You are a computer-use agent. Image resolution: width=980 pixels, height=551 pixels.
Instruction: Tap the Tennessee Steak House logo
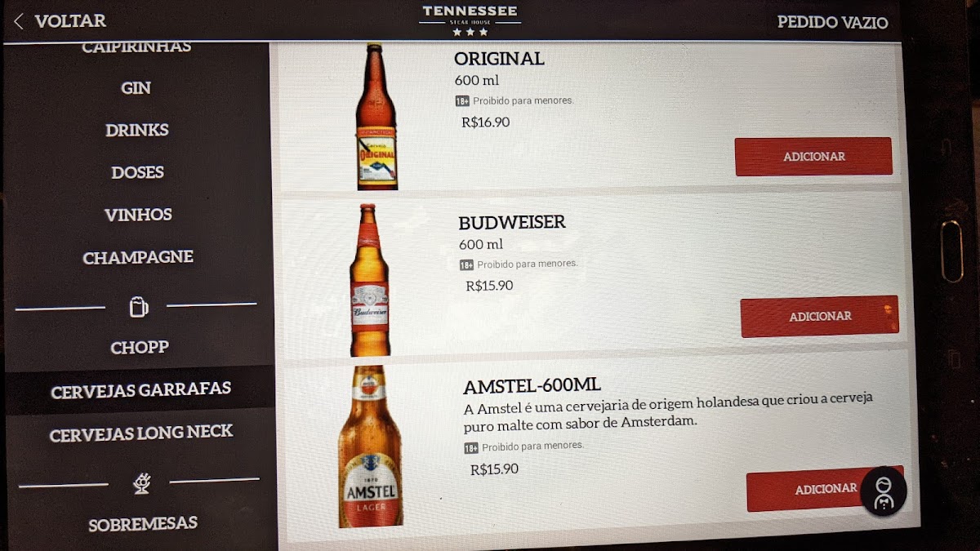(470, 20)
